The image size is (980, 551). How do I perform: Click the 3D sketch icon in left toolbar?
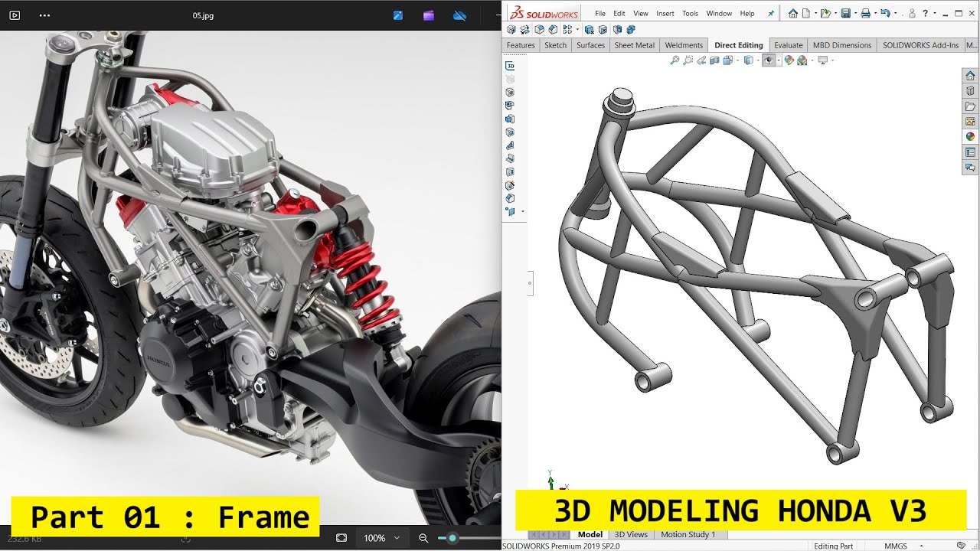(x=510, y=66)
